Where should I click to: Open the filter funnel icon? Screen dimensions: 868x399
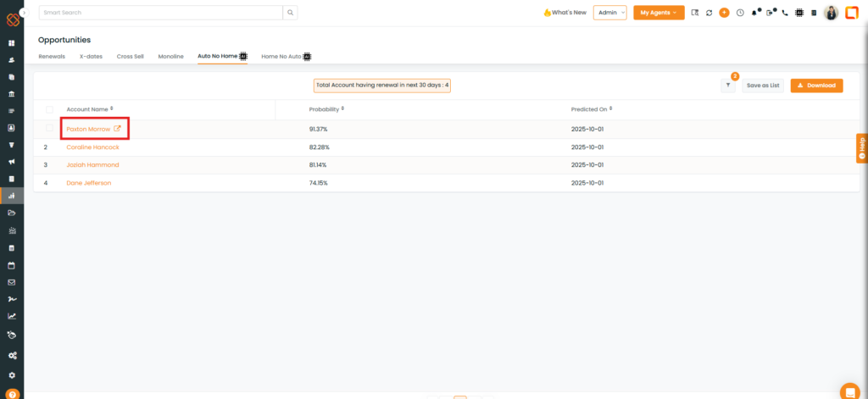tap(728, 86)
